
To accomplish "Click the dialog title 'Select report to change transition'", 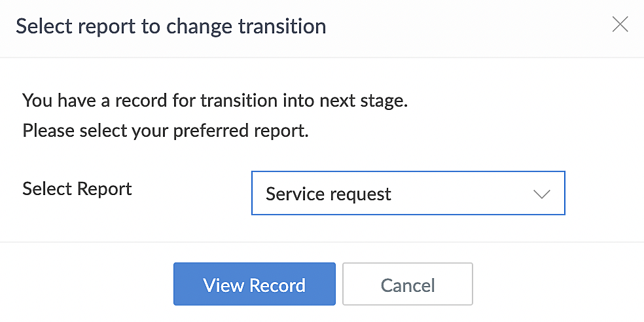I will click(x=171, y=27).
